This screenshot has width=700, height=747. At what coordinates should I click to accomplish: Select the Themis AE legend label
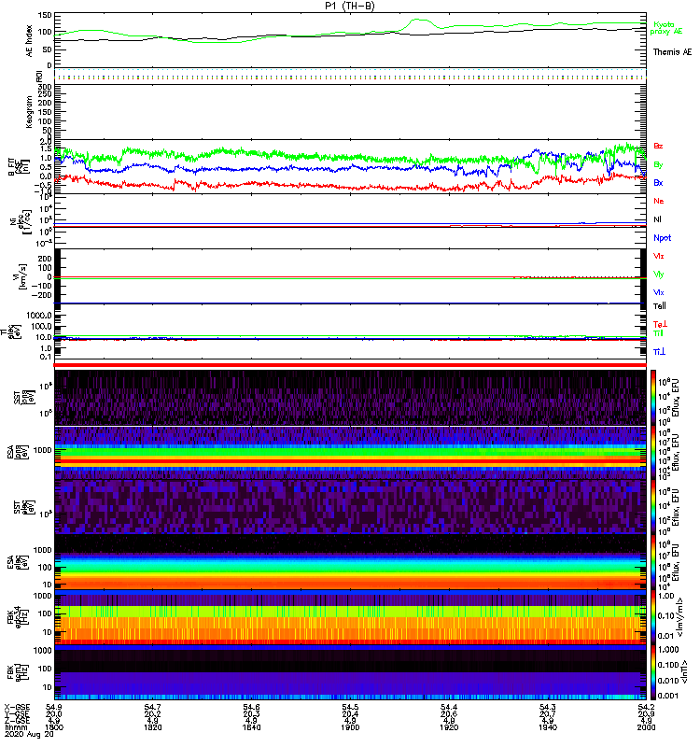[x=671, y=52]
